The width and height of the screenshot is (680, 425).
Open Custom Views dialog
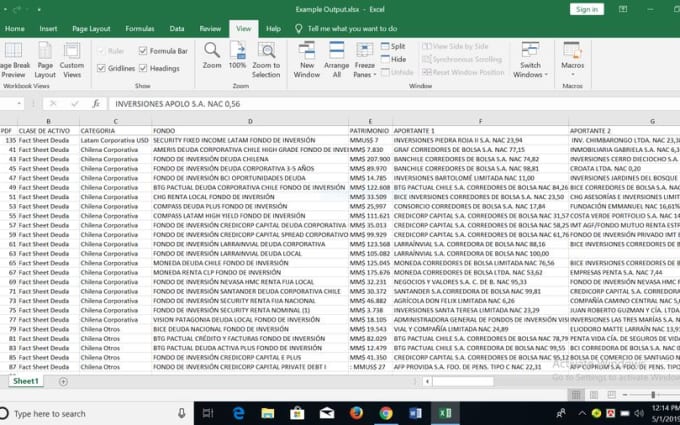(72, 60)
